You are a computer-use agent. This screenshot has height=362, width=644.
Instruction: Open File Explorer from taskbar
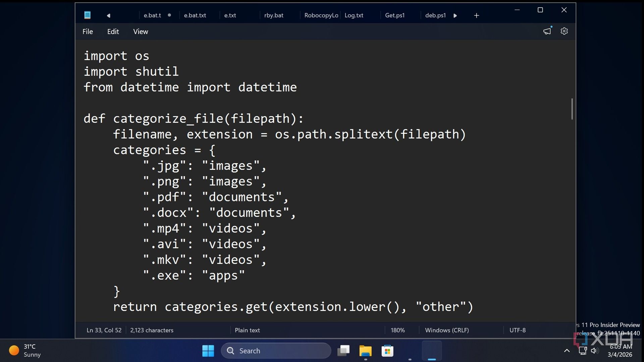(x=365, y=351)
